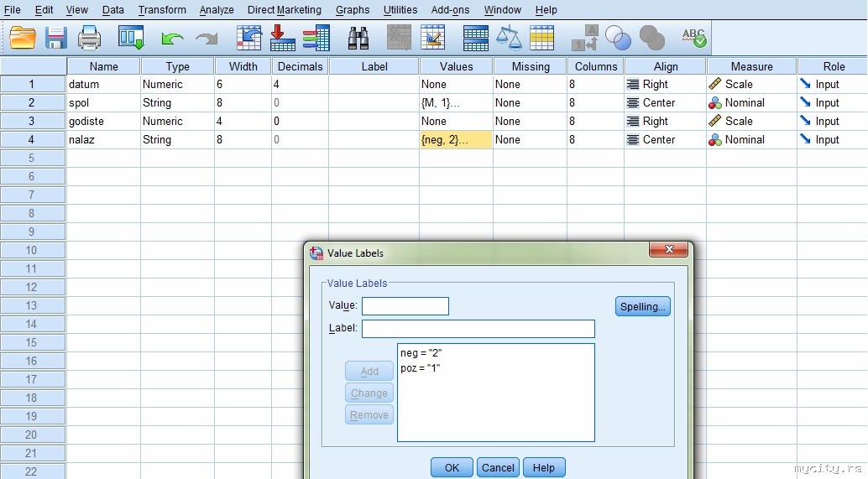Insert cases toolbar icon
868x479 pixels.
pyautogui.click(x=399, y=38)
